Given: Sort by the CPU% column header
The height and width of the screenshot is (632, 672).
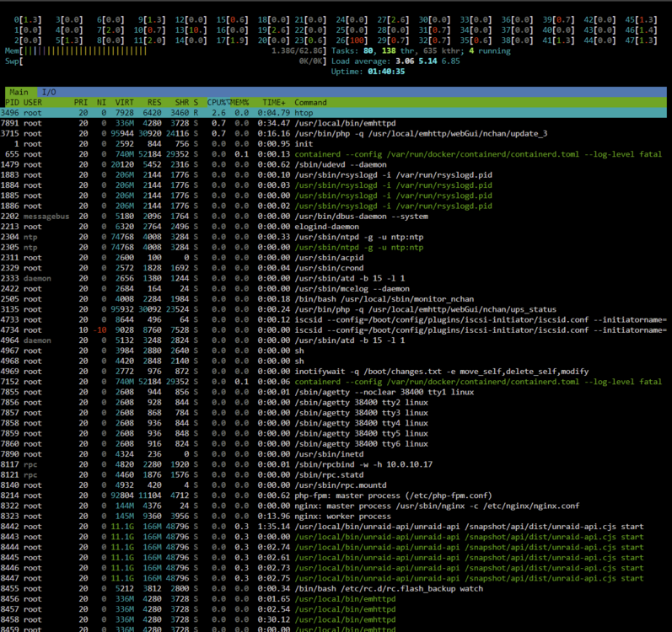Looking at the screenshot, I should click(218, 102).
